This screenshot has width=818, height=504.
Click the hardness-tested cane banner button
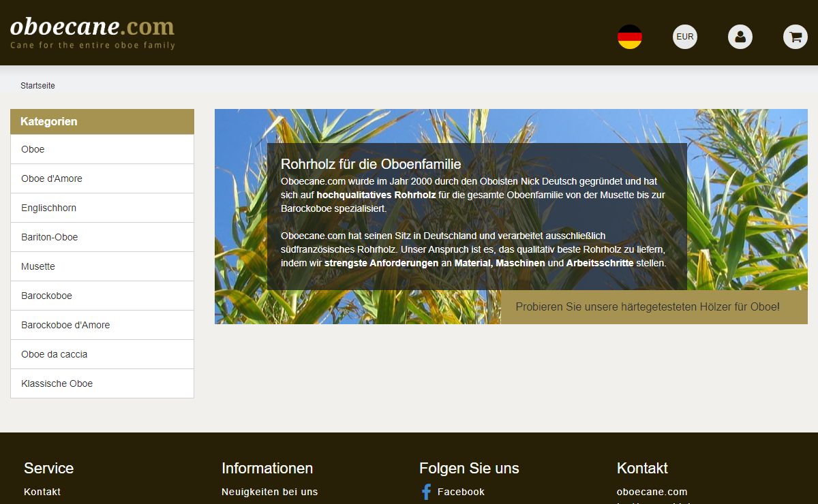tap(654, 307)
